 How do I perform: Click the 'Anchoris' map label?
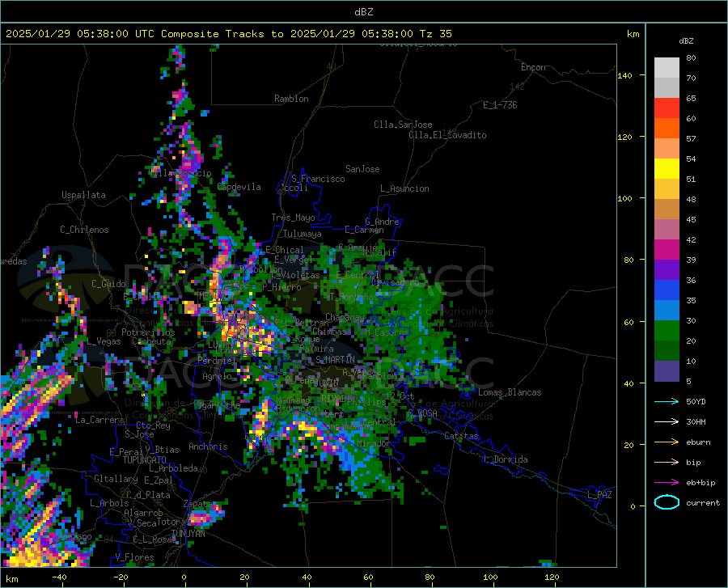point(208,446)
